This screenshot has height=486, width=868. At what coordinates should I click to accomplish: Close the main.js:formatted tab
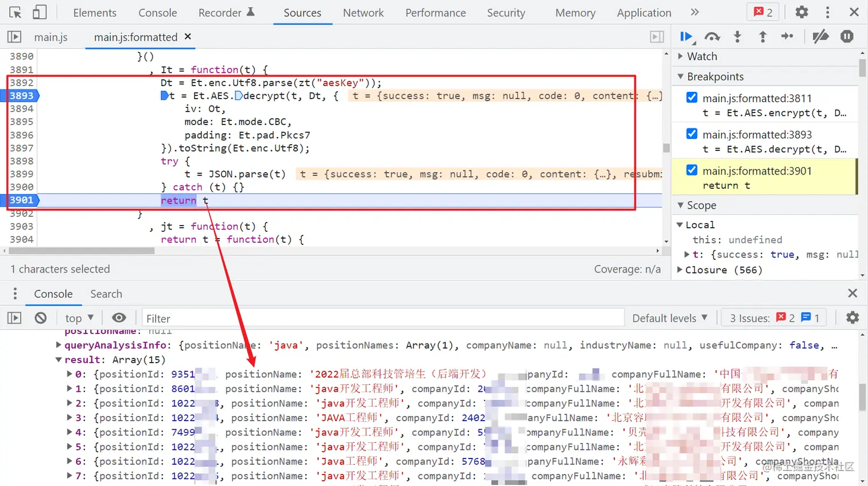pos(188,36)
